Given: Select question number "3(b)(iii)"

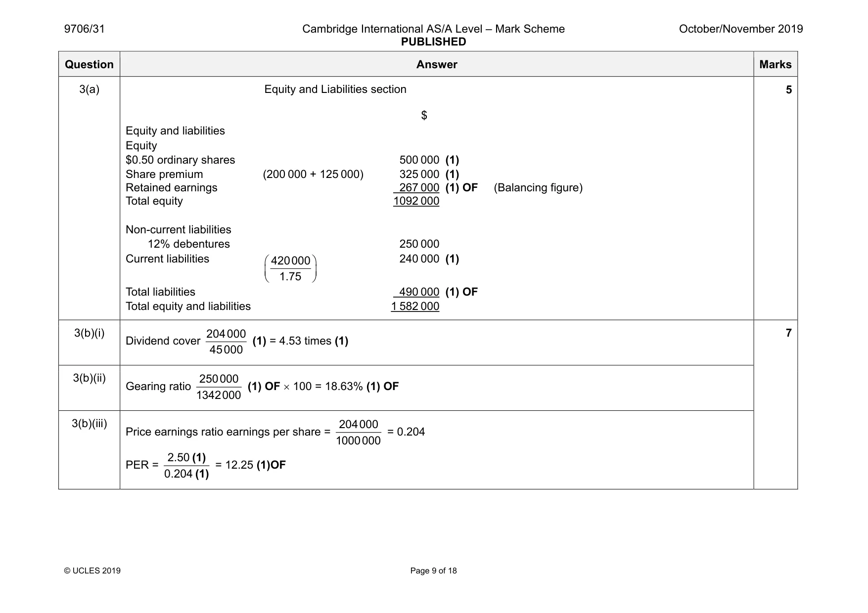Looking at the screenshot, I should coord(90,424).
